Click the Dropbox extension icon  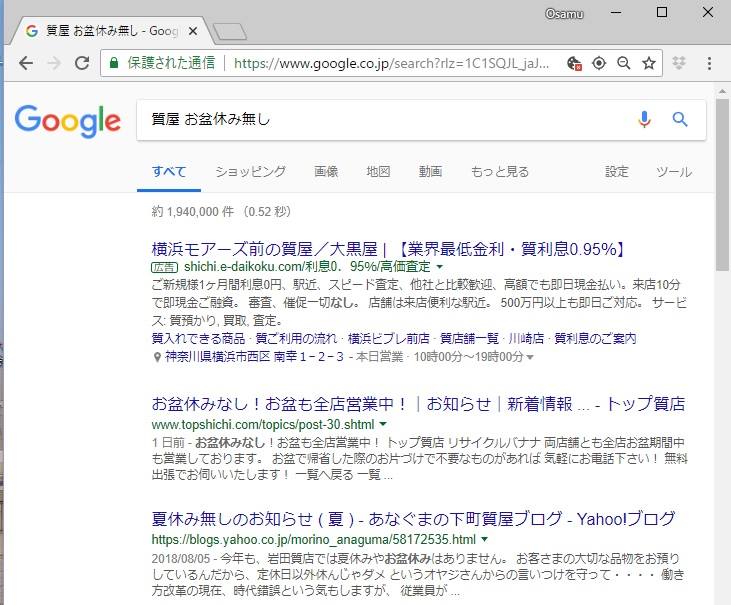pyautogui.click(x=679, y=63)
